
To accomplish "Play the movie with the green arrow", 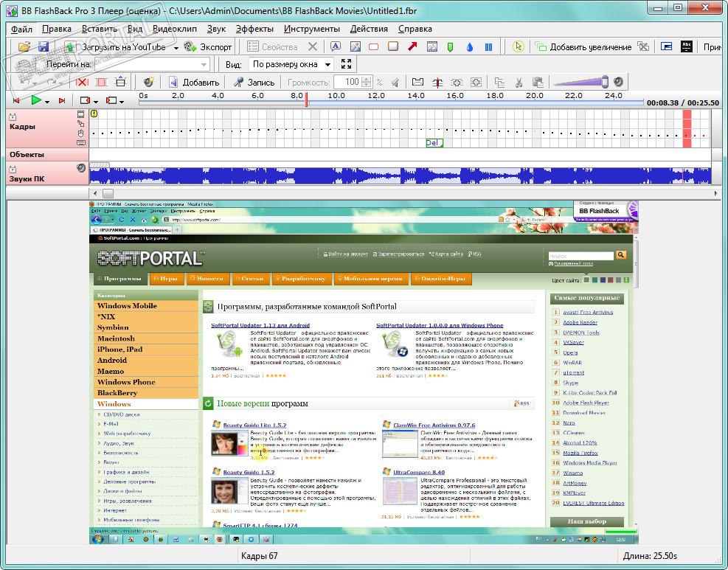I will point(35,100).
